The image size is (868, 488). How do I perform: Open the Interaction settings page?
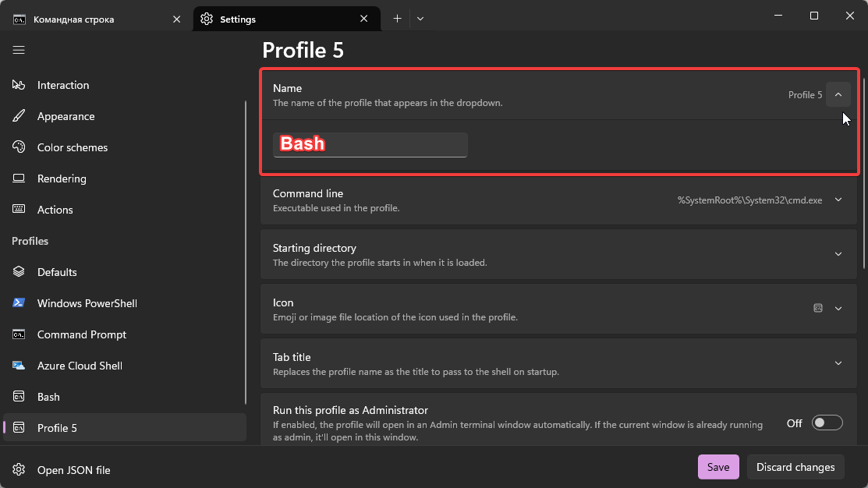pyautogui.click(x=62, y=85)
